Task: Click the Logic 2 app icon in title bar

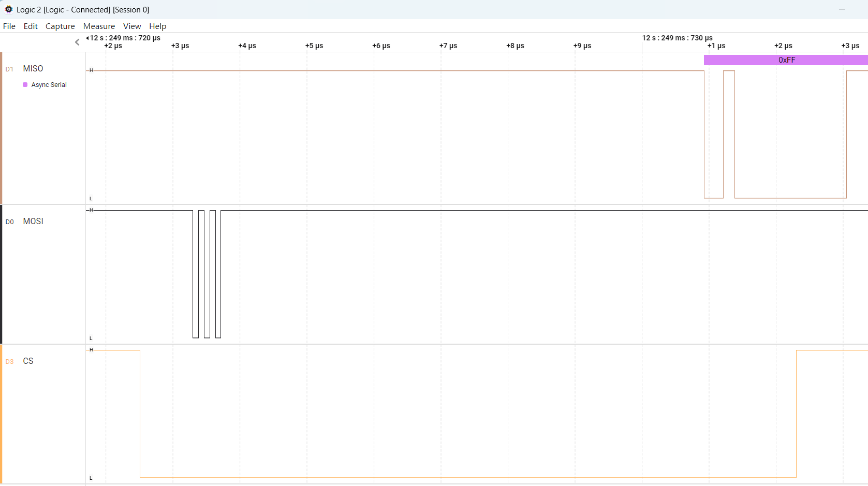Action: pyautogui.click(x=9, y=9)
